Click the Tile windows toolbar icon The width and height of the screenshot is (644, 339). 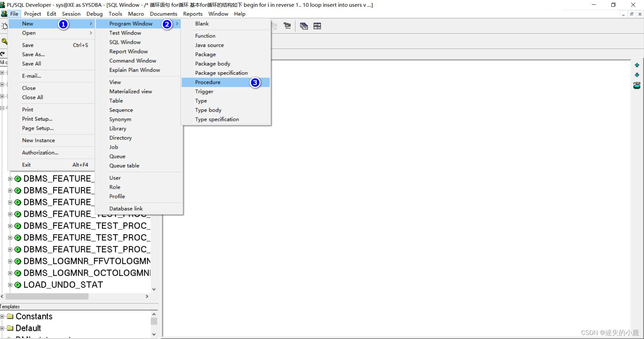[x=317, y=26]
